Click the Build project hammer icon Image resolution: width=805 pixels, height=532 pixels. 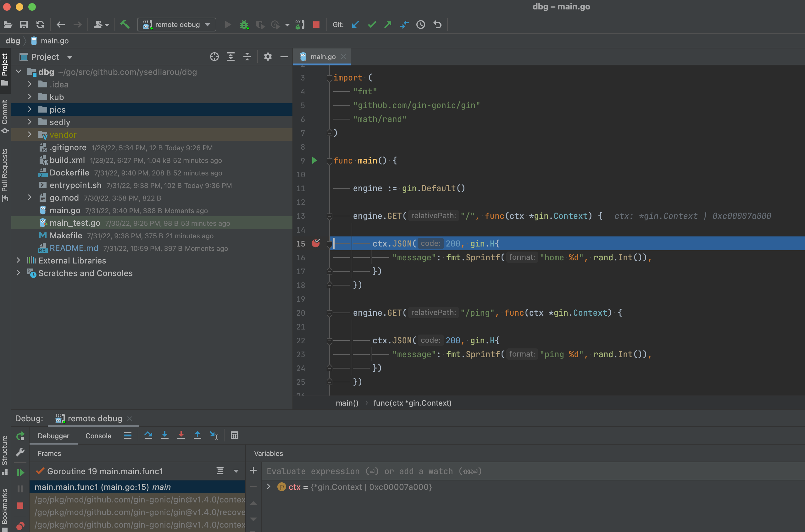(125, 25)
